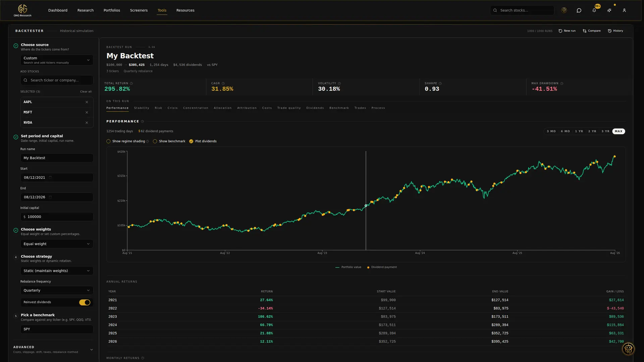
Task: Switch to the Stability section tab
Action: [x=142, y=108]
